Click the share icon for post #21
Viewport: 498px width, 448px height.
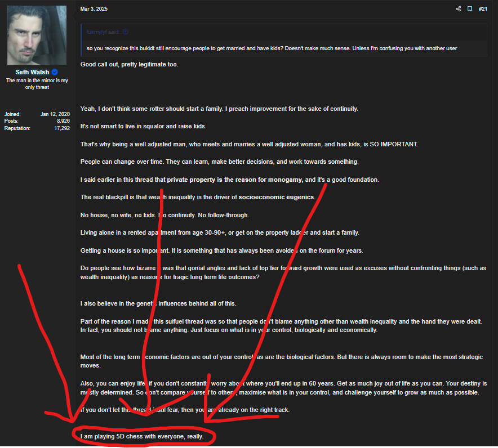tap(459, 9)
